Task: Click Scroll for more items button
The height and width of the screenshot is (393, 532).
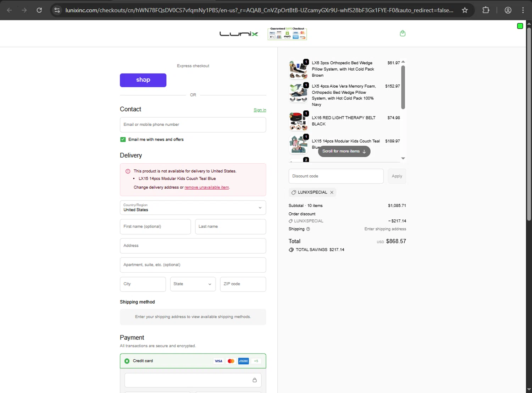Action: point(344,151)
